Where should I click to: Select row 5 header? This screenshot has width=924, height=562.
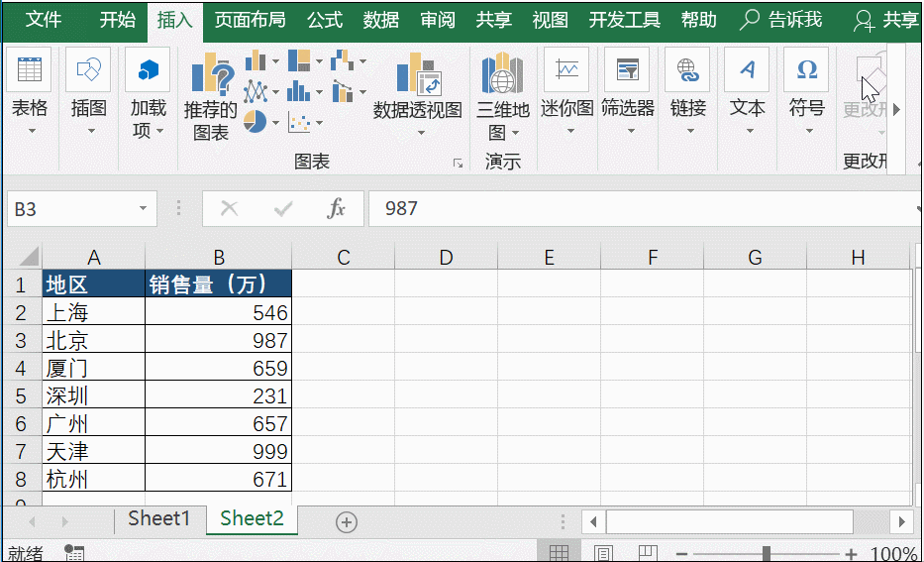[21, 395]
